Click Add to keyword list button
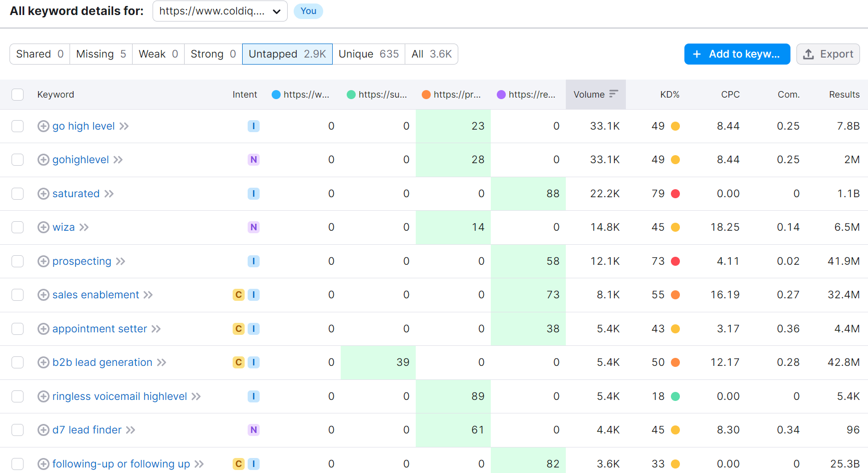The height and width of the screenshot is (473, 868). [x=737, y=54]
